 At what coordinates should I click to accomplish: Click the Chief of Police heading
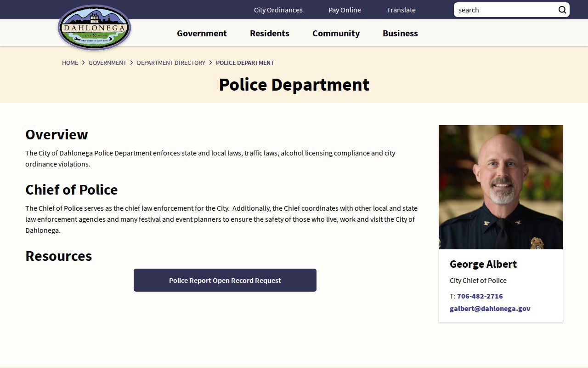click(72, 190)
